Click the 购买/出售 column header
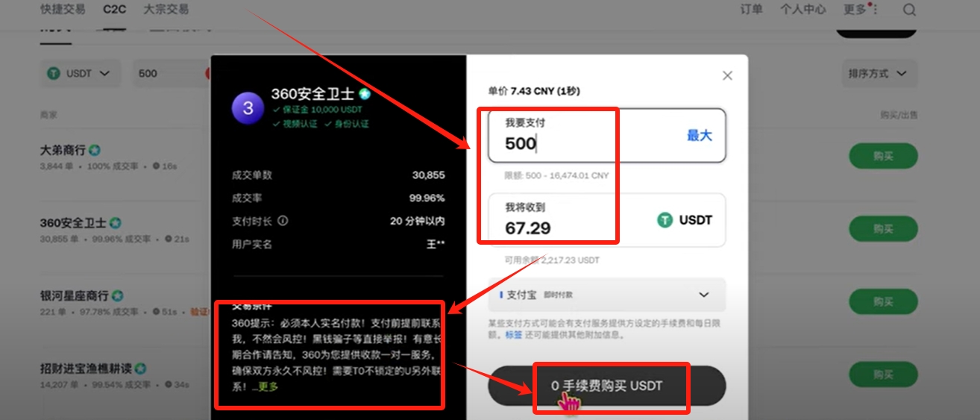The image size is (980, 420). click(899, 115)
